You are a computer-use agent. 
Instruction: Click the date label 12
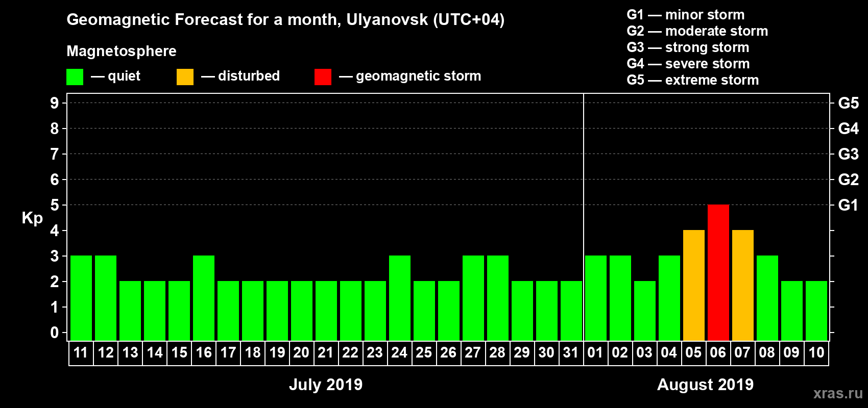[x=106, y=352]
